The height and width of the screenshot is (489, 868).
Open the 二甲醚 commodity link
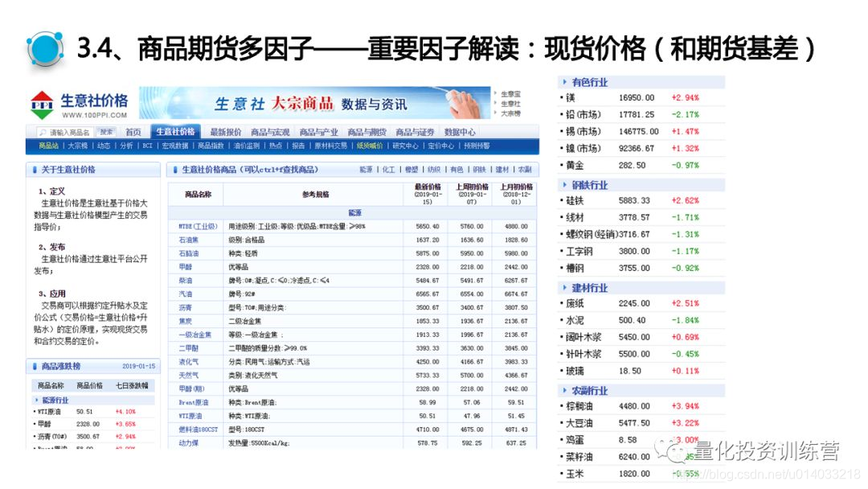click(188, 348)
